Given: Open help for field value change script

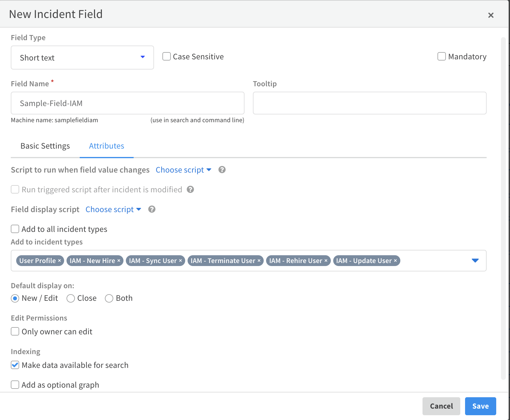Looking at the screenshot, I should click(x=222, y=170).
